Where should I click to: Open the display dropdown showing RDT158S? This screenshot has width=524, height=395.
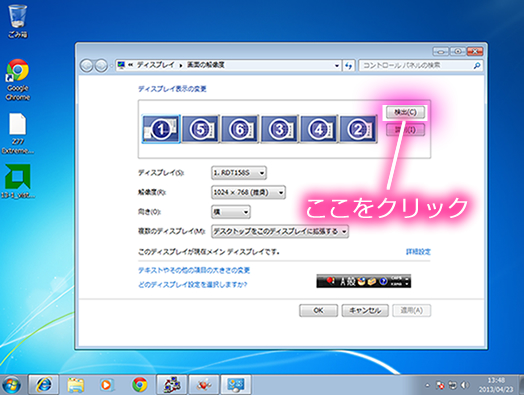point(239,173)
